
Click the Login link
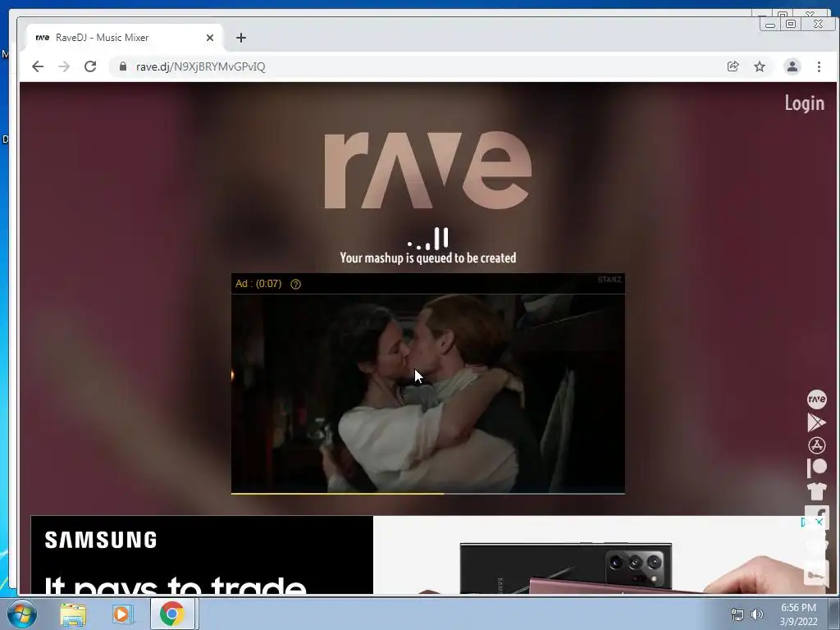pyautogui.click(x=804, y=103)
